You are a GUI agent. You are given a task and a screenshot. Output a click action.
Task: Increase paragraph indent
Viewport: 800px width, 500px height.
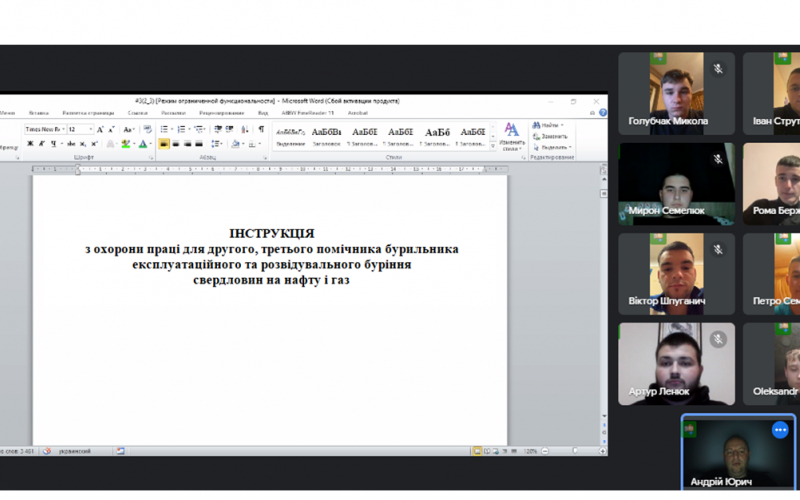[x=230, y=129]
